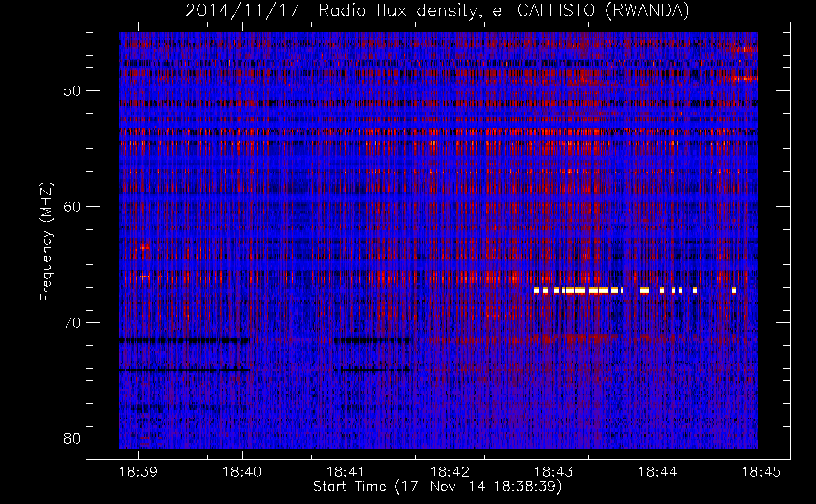Viewport: 816px width, 504px height.
Task: Click the 50 frequency tick label
Action: coord(73,91)
